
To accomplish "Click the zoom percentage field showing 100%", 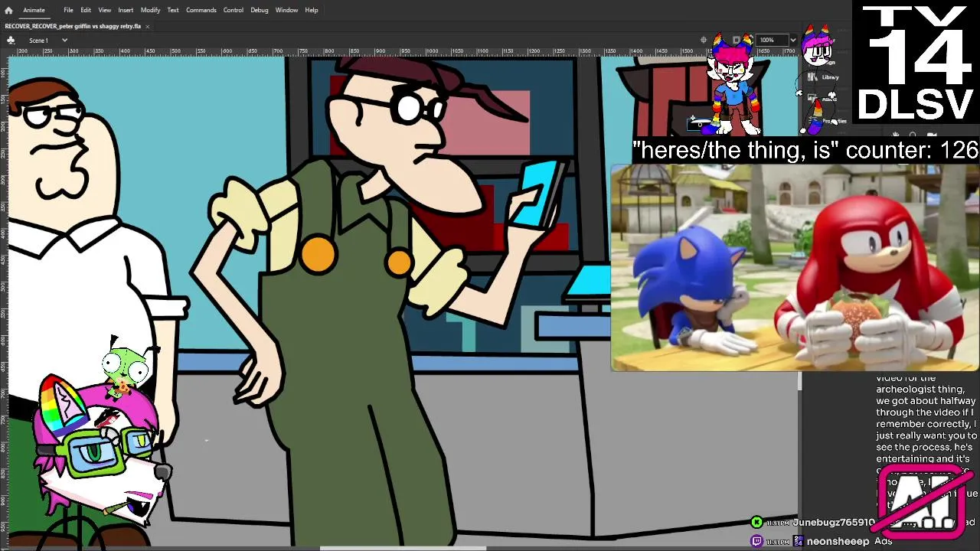I will [x=772, y=40].
